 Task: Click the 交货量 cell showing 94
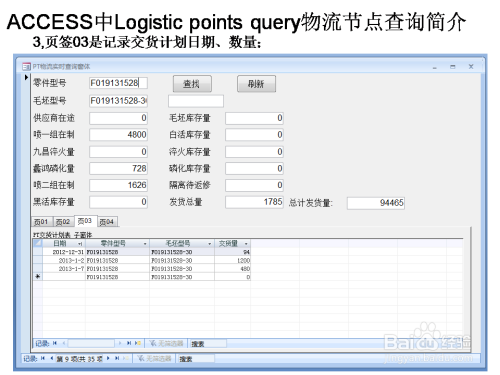coord(232,252)
